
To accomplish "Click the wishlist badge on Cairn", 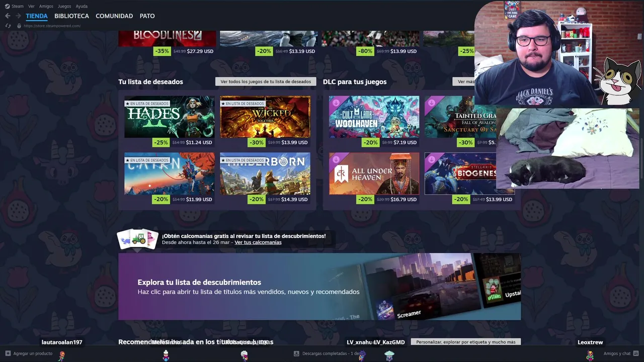I will (x=147, y=160).
